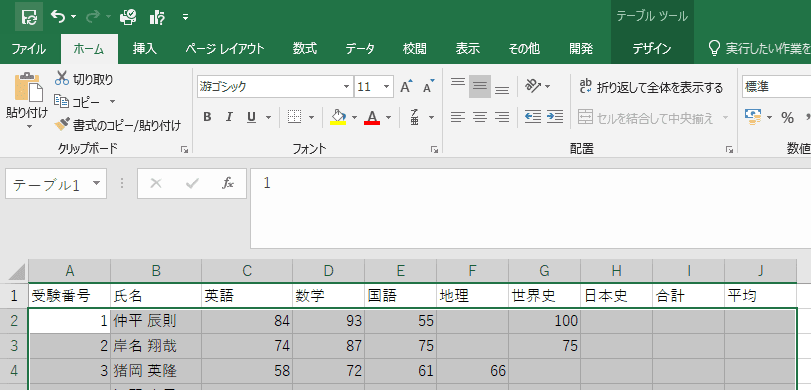Toggle Italic formatting
811x390 pixels.
pos(229,117)
